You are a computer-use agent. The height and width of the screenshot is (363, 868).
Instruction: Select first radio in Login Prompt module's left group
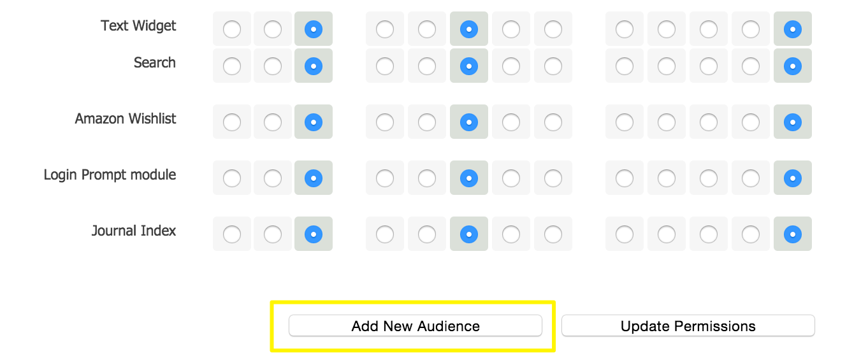click(232, 178)
